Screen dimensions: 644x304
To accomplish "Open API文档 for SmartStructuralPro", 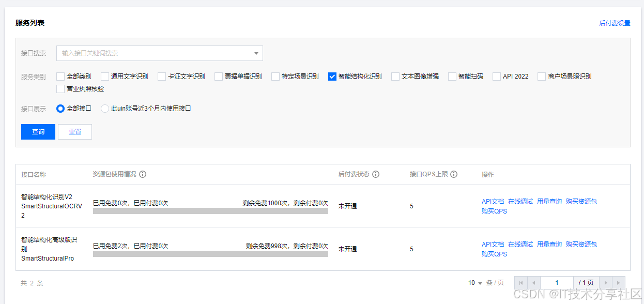I will 493,245.
